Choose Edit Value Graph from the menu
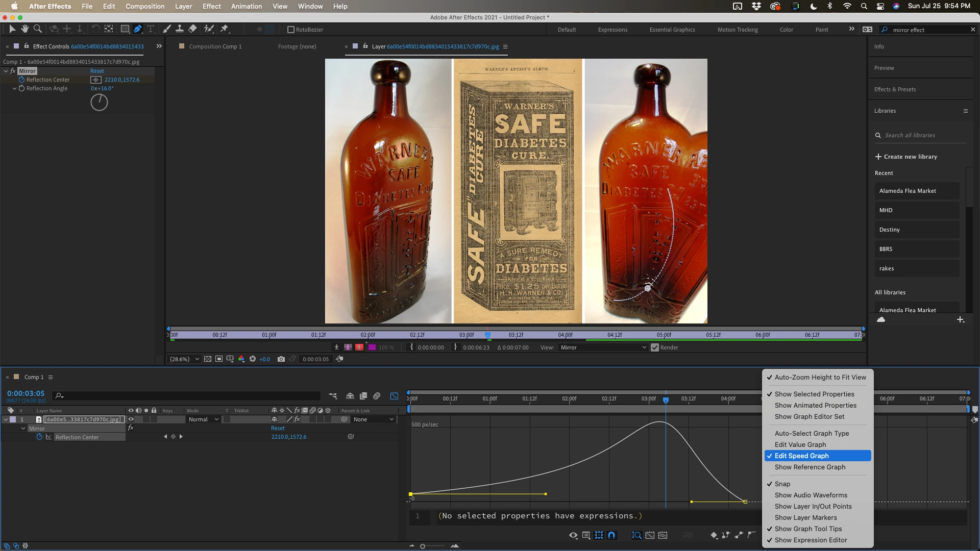The height and width of the screenshot is (551, 980). coord(800,444)
